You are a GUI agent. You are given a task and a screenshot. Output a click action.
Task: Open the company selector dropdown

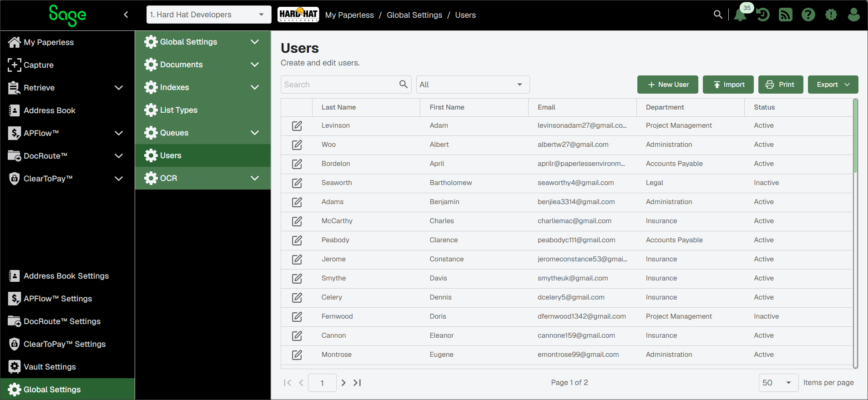(x=209, y=15)
